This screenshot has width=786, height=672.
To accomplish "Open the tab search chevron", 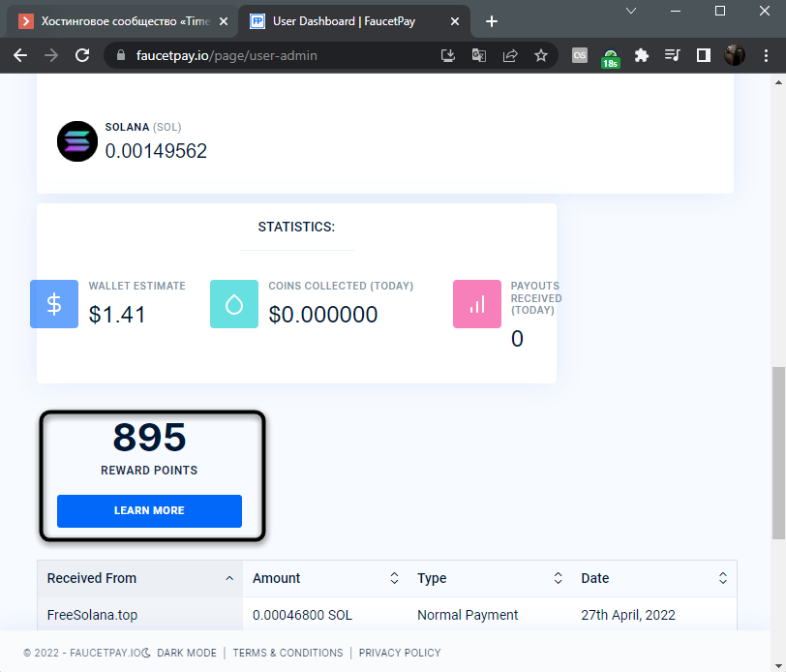I will pos(631,11).
